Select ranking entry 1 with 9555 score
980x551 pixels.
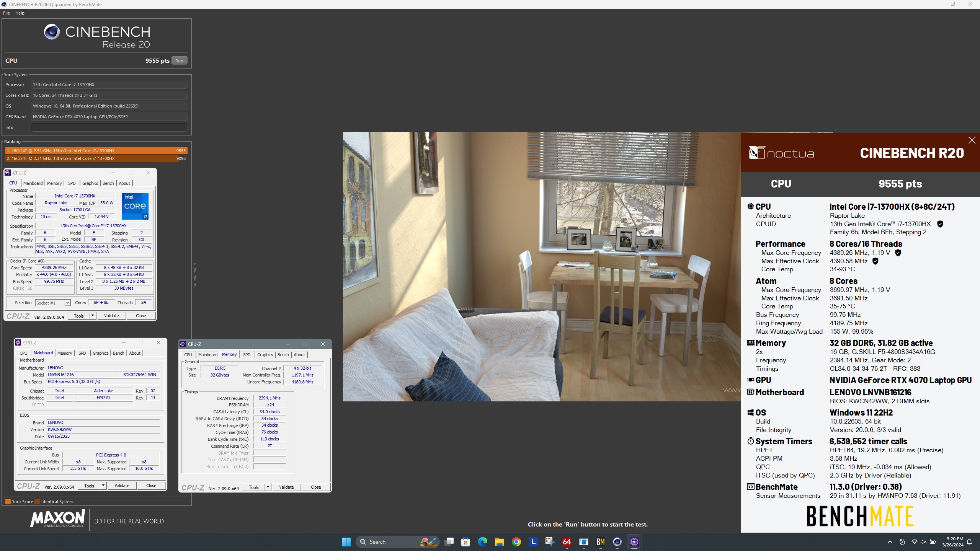pyautogui.click(x=96, y=151)
